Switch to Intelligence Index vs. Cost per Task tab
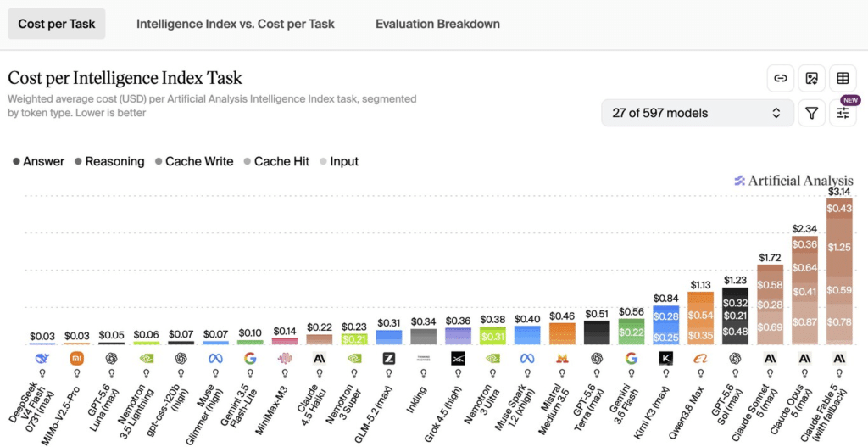868x447 pixels. coord(236,24)
